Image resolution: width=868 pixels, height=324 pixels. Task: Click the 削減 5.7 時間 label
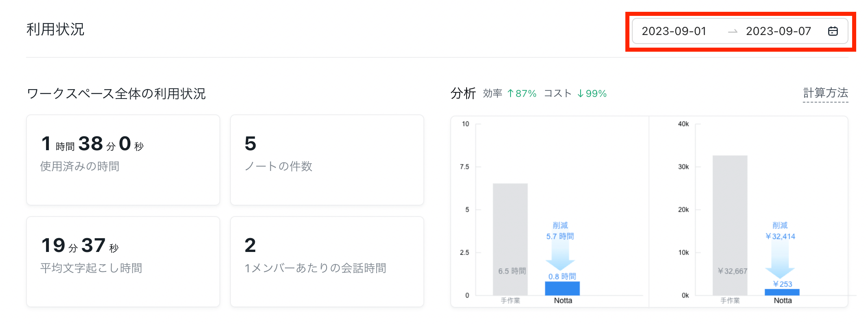560,231
